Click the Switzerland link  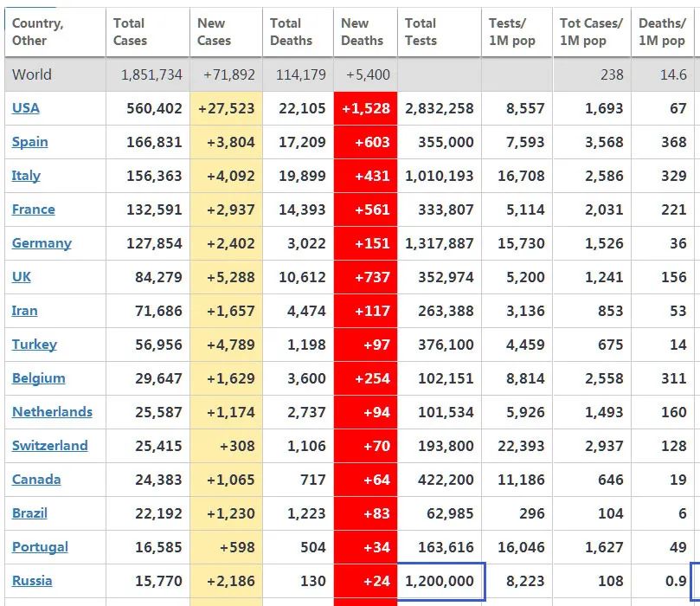50,446
